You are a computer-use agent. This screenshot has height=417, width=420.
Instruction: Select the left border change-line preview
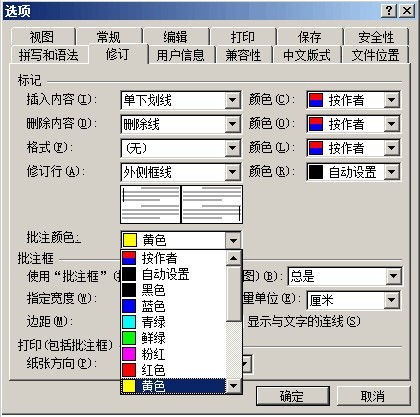pyautogui.click(x=150, y=204)
